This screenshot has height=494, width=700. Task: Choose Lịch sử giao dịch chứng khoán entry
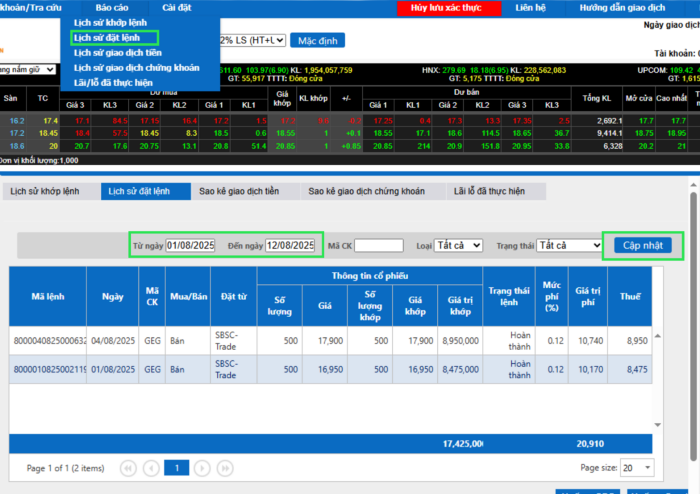[137, 68]
